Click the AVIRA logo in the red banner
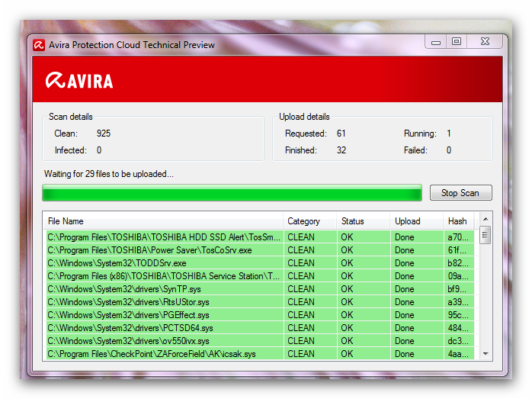The image size is (532, 399). pyautogui.click(x=79, y=80)
